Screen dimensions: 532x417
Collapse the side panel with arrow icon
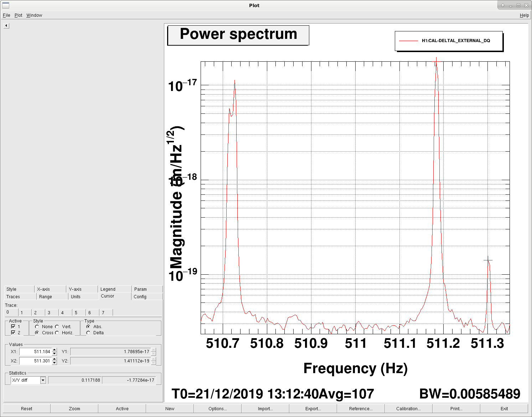pyautogui.click(x=6, y=26)
